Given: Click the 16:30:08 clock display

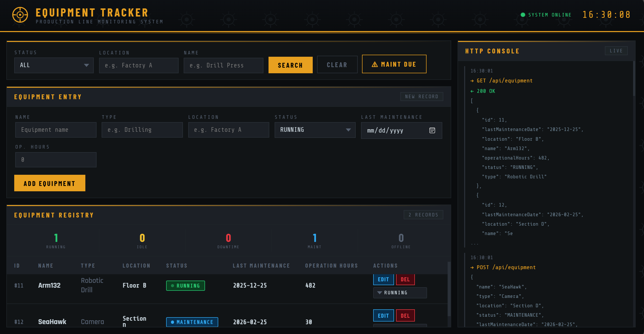Looking at the screenshot, I should [x=607, y=14].
